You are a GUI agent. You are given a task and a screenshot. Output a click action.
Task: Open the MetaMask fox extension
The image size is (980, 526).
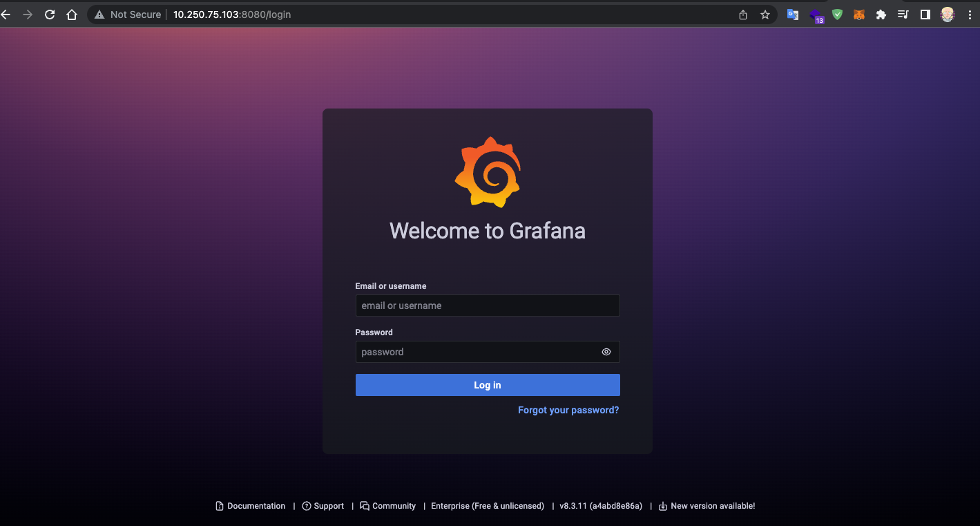click(x=859, y=15)
